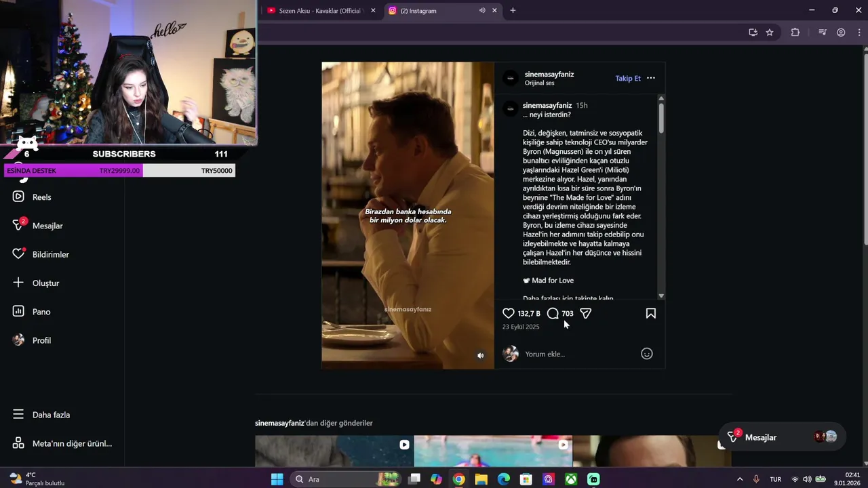Open the Xbox app from the taskbar
This screenshot has height=488, width=868.
[x=572, y=479]
